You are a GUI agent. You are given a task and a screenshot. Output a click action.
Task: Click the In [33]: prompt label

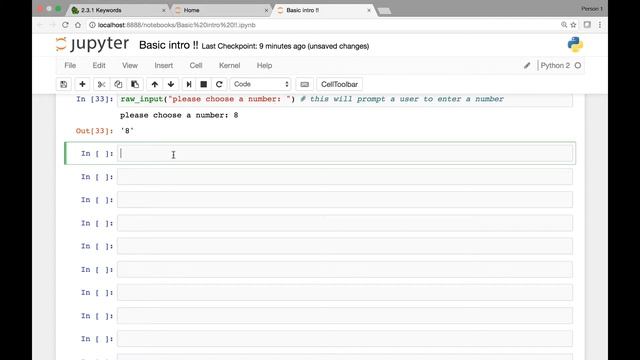95,99
